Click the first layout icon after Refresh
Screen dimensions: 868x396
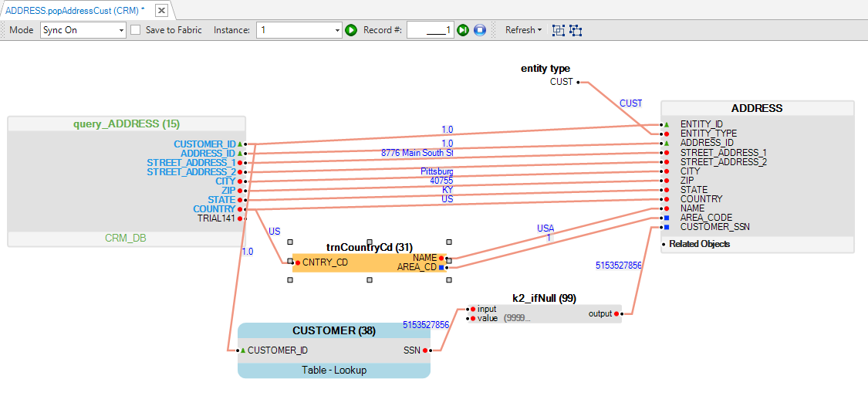pos(559,30)
